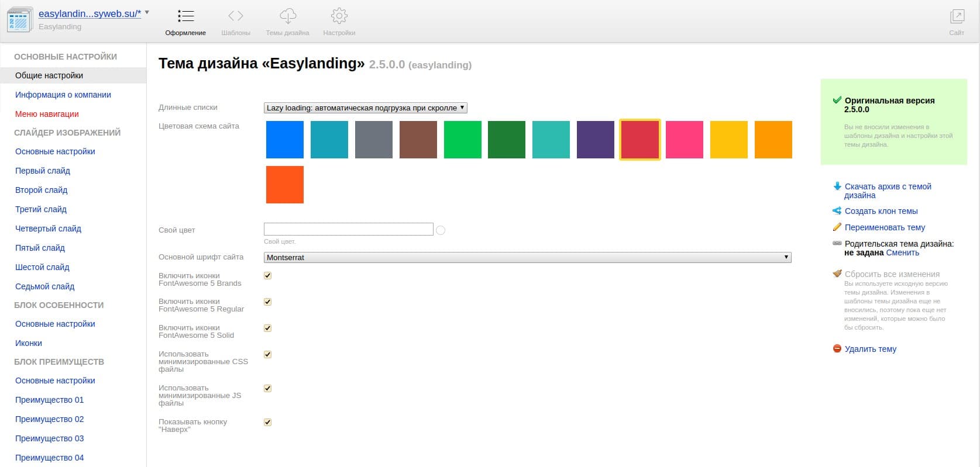Image resolution: width=980 pixels, height=467 pixels.
Task: Click the custom color preview circle
Action: 441,230
